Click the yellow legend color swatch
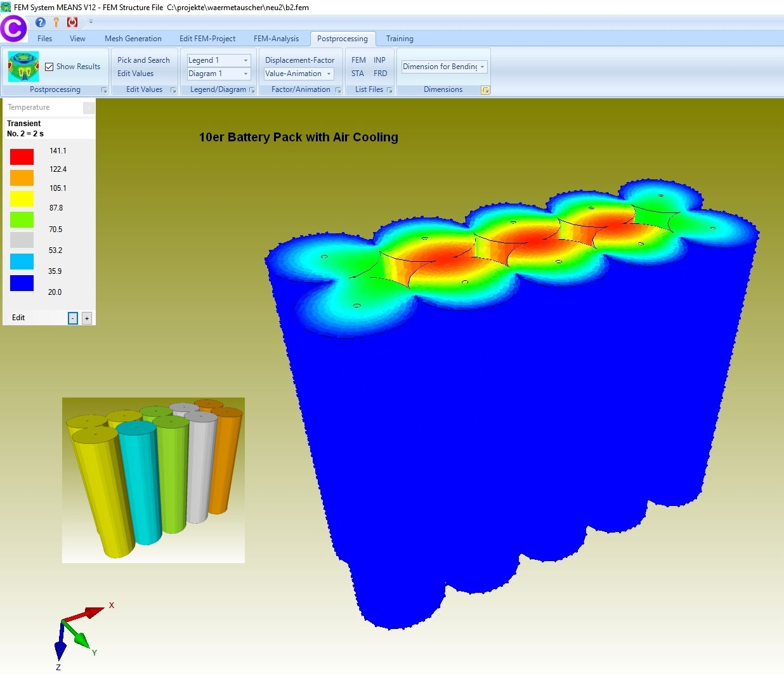Screen dimensions: 784x674 tap(22, 198)
